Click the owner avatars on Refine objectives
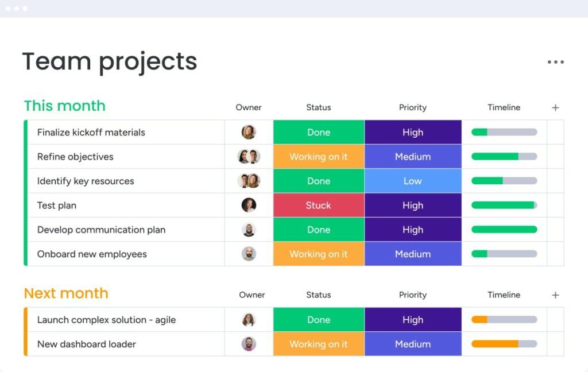The image size is (588, 372). [x=249, y=156]
